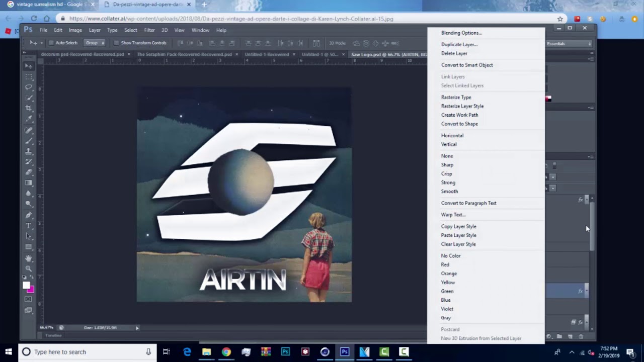Select the Blur tool
The image size is (644, 362).
click(29, 193)
